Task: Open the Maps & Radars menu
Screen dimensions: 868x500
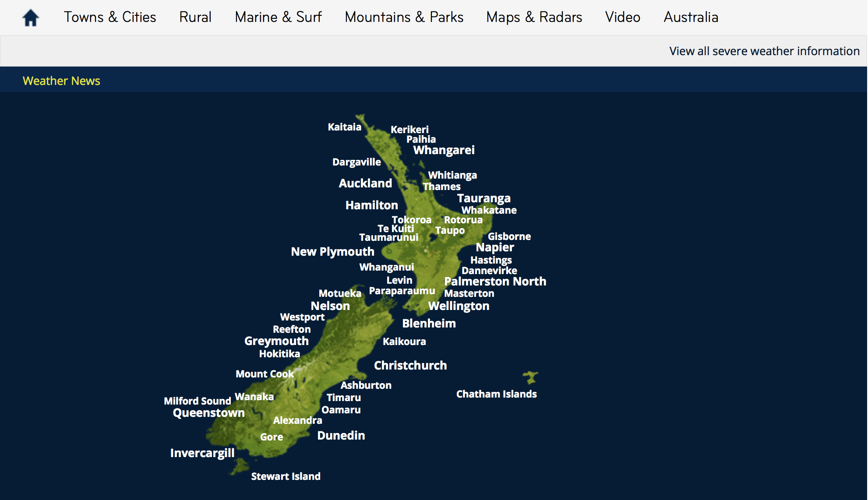Action: coord(534,17)
